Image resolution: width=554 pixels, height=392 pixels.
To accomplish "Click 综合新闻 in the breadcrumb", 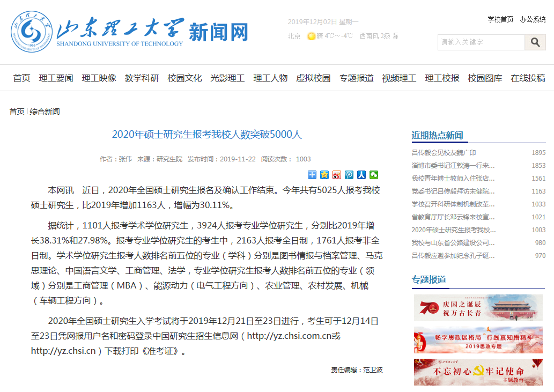I will 45,112.
